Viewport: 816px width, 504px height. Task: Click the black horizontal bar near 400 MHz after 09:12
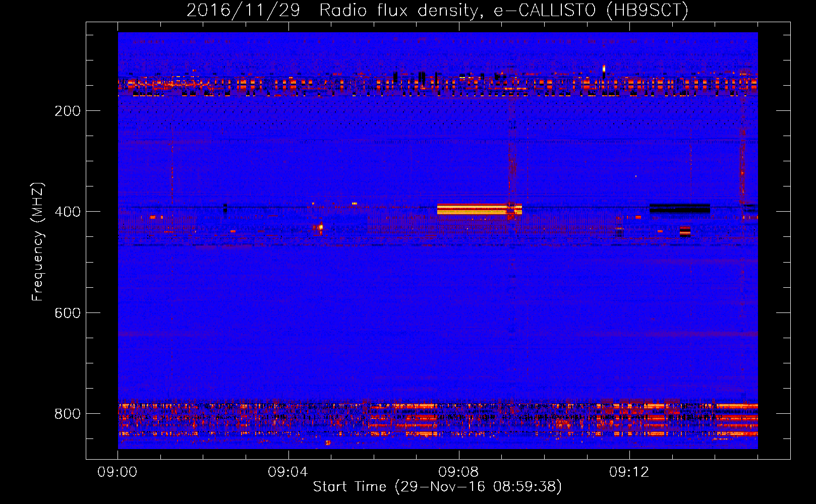tap(680, 208)
